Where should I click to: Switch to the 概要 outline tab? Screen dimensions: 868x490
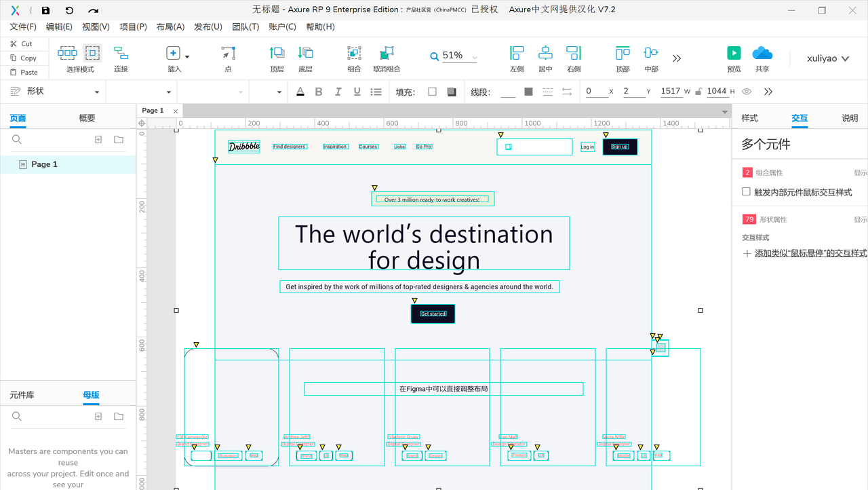tap(87, 118)
